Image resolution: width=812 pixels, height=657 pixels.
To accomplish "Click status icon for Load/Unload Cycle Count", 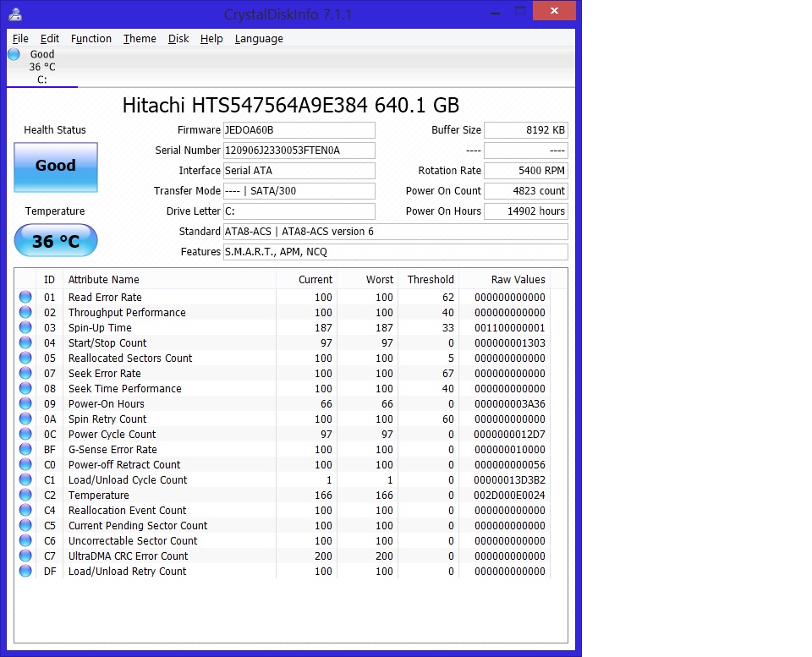I will tap(25, 480).
